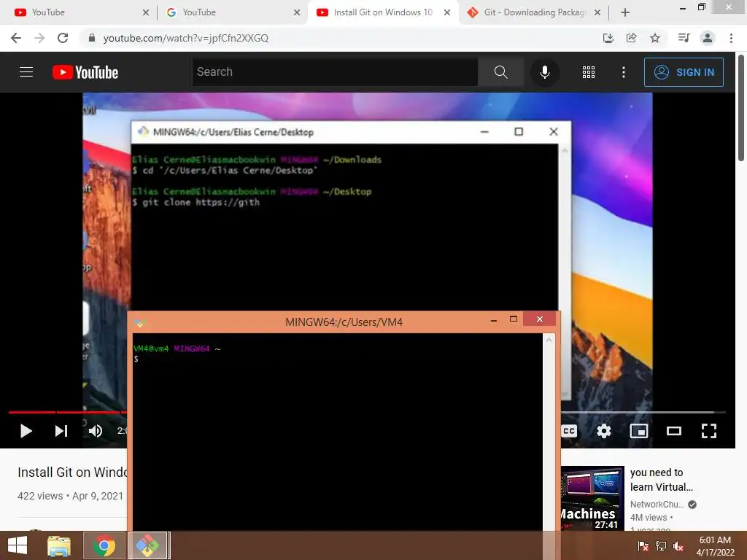747x560 pixels.
Task: Enter full screen video mode
Action: pyautogui.click(x=709, y=431)
